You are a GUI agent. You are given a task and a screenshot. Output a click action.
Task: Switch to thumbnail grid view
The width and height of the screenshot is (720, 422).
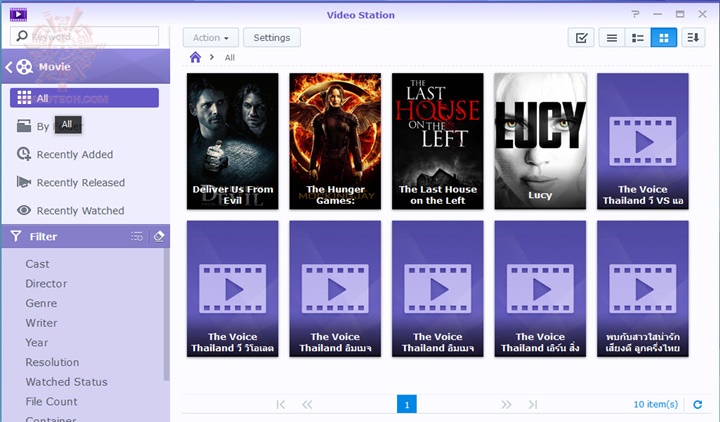(664, 38)
